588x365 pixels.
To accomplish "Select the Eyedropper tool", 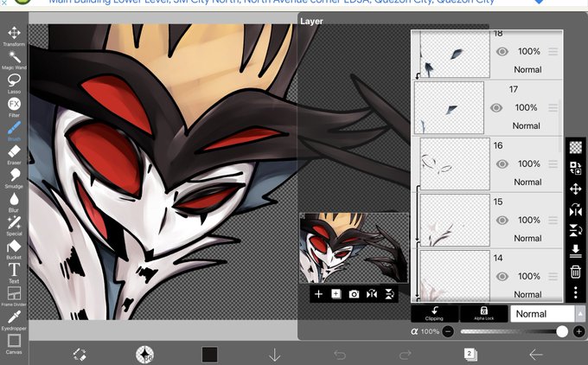I will (14, 320).
